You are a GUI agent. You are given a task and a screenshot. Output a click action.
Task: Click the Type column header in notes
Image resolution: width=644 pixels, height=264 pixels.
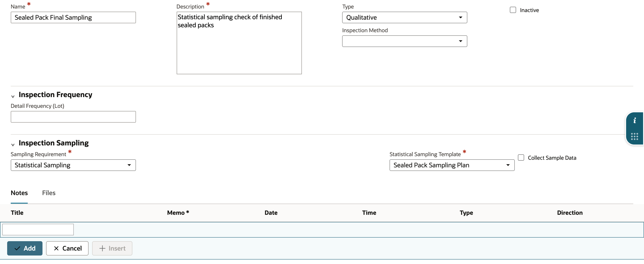[466, 213]
